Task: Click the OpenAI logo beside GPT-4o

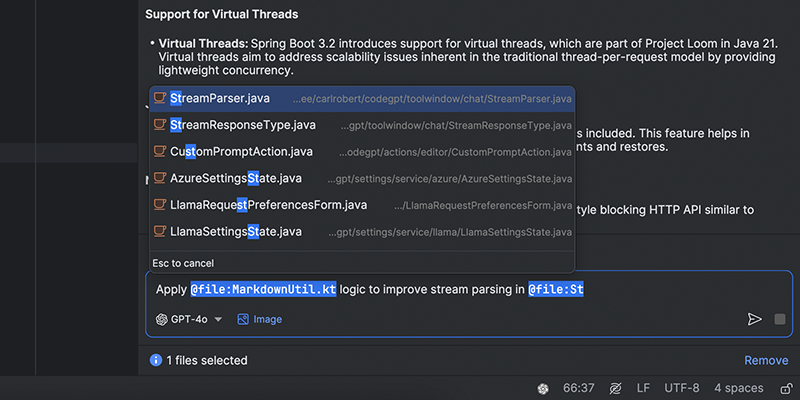Action: click(162, 319)
